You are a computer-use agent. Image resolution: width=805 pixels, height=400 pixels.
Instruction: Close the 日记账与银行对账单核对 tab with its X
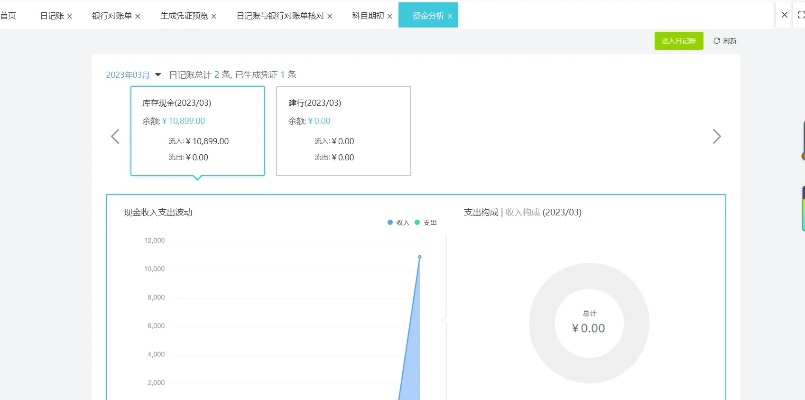[x=330, y=16]
